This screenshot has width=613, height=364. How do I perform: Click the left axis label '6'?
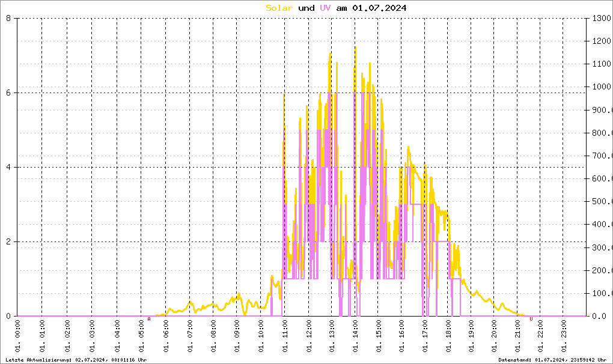click(x=8, y=93)
